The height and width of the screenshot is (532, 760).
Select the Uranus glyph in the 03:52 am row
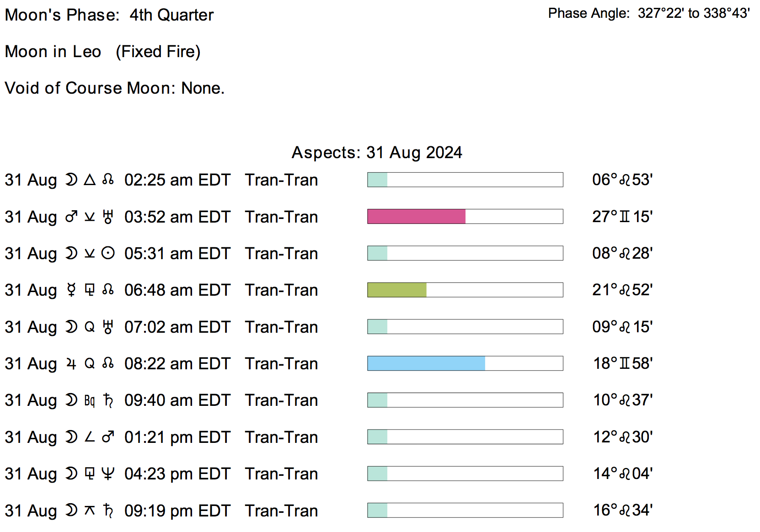[x=108, y=217]
